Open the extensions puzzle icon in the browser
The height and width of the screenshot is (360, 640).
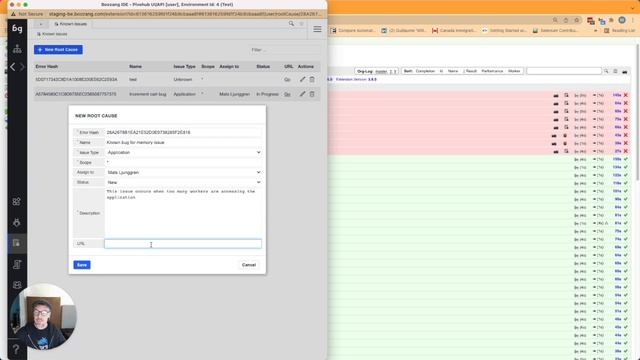pos(611,20)
